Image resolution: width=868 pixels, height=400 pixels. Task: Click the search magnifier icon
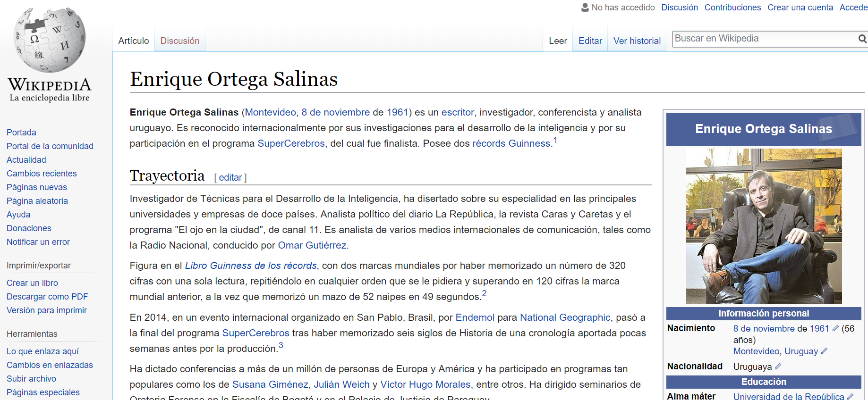862,39
